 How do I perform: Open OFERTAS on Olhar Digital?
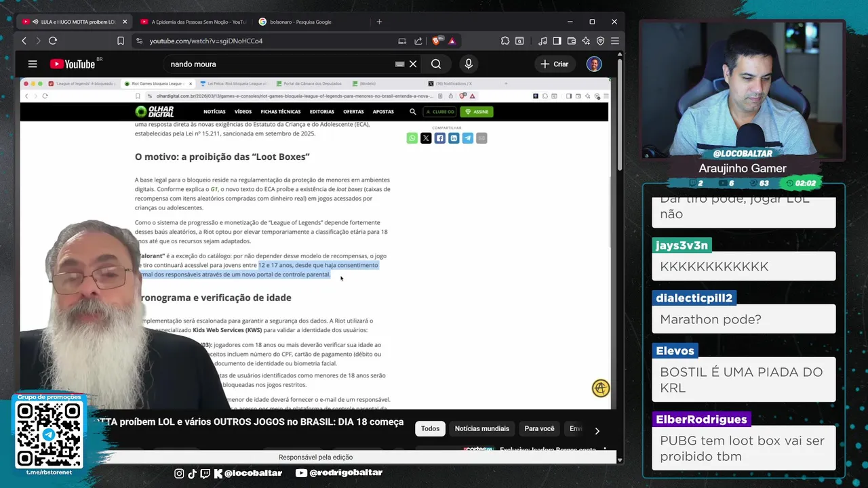[353, 112]
